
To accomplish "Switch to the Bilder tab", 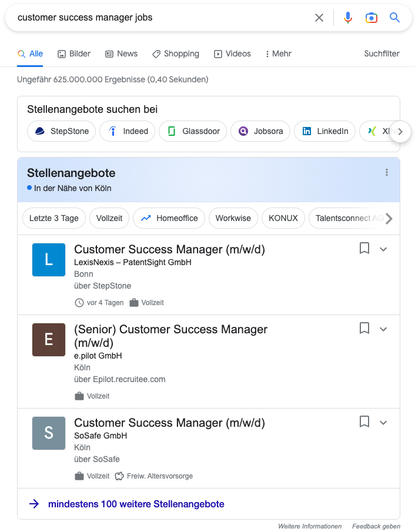I will [74, 53].
